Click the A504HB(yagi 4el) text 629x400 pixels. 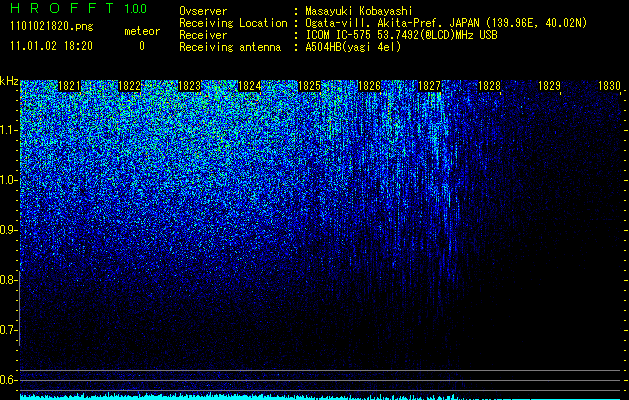(x=353, y=47)
